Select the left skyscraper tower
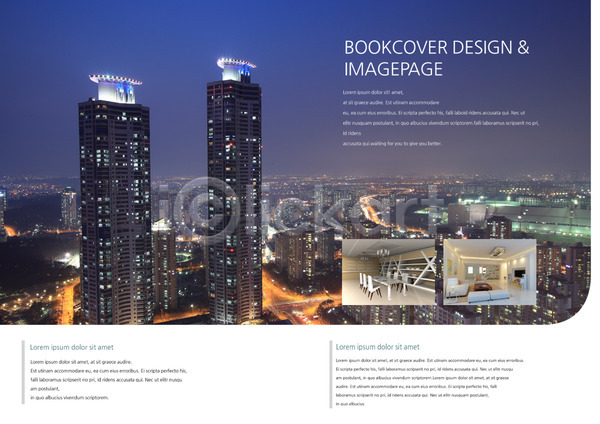The height and width of the screenshot is (424, 600). click(115, 210)
